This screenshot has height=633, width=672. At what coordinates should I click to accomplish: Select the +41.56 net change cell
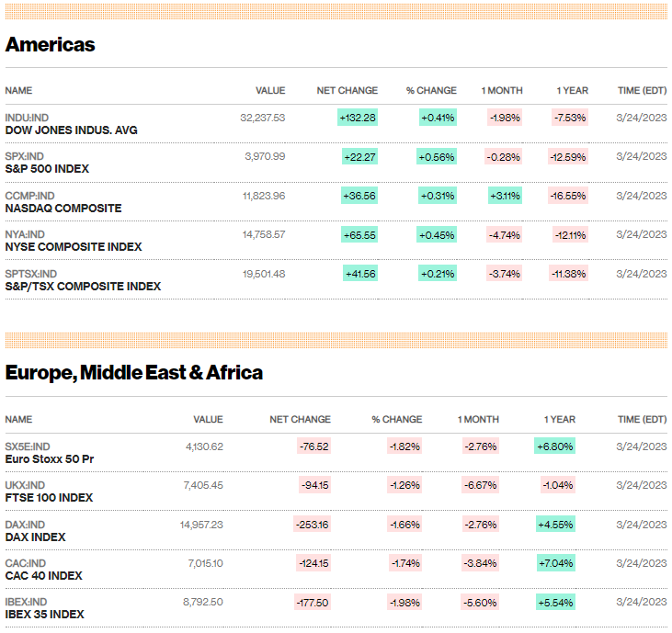pos(360,274)
